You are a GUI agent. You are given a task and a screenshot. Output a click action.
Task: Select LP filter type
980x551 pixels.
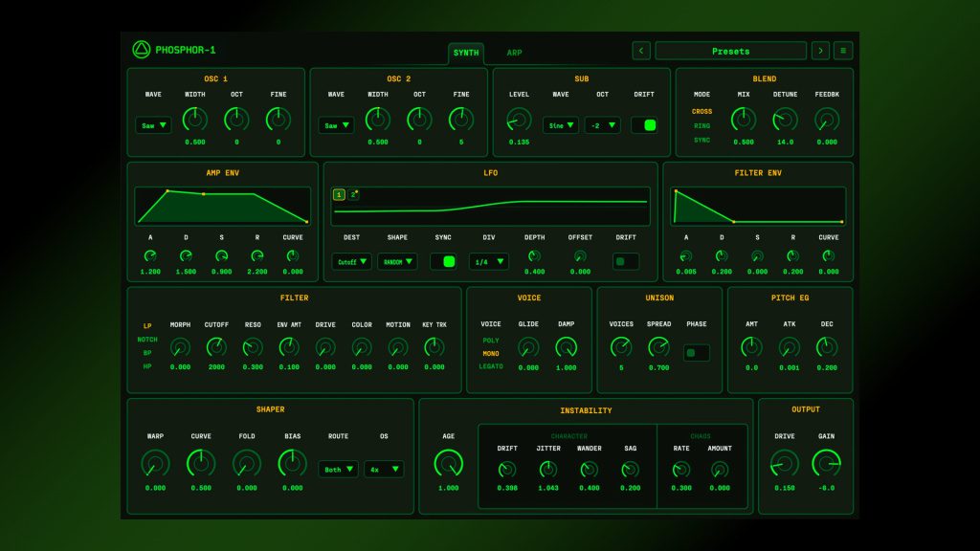[x=147, y=326]
